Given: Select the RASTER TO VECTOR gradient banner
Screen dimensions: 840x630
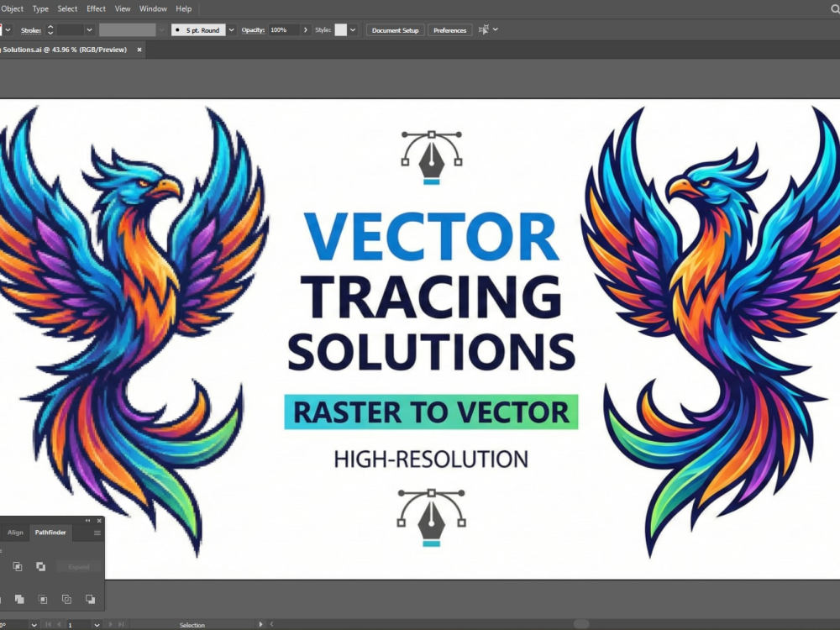Looking at the screenshot, I should pos(431,412).
